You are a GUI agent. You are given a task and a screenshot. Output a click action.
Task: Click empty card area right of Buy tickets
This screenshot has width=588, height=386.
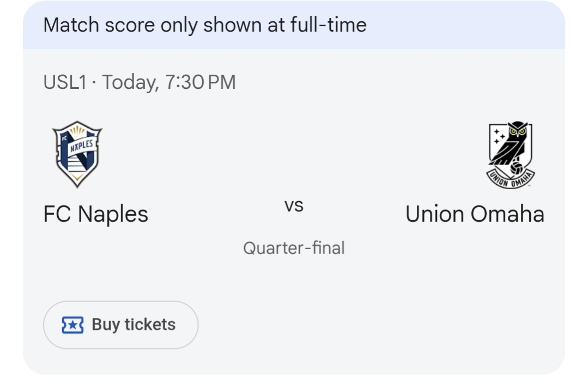coord(381,325)
